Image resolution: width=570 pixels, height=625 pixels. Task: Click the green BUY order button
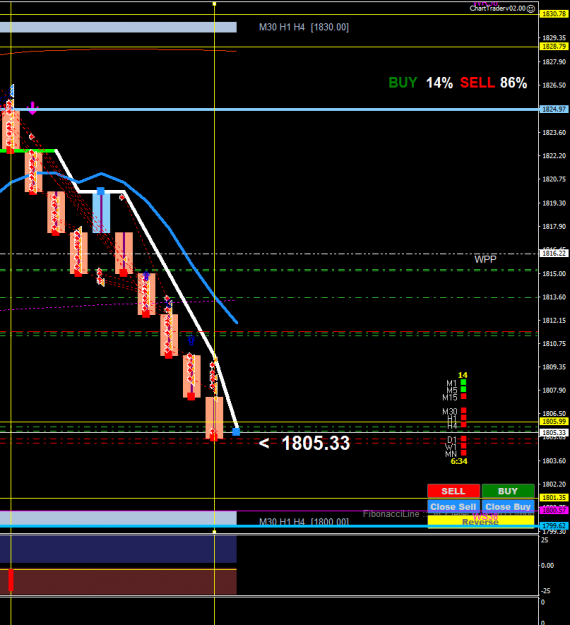pos(508,491)
